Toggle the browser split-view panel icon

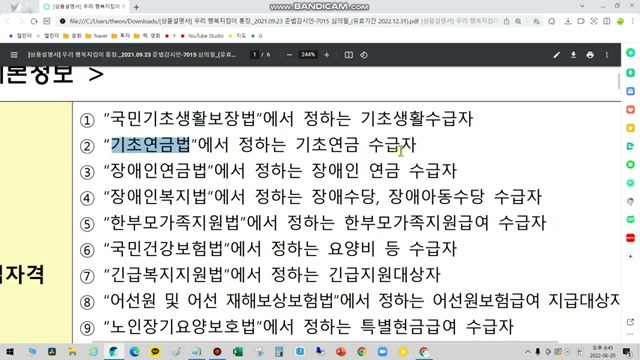click(x=607, y=21)
